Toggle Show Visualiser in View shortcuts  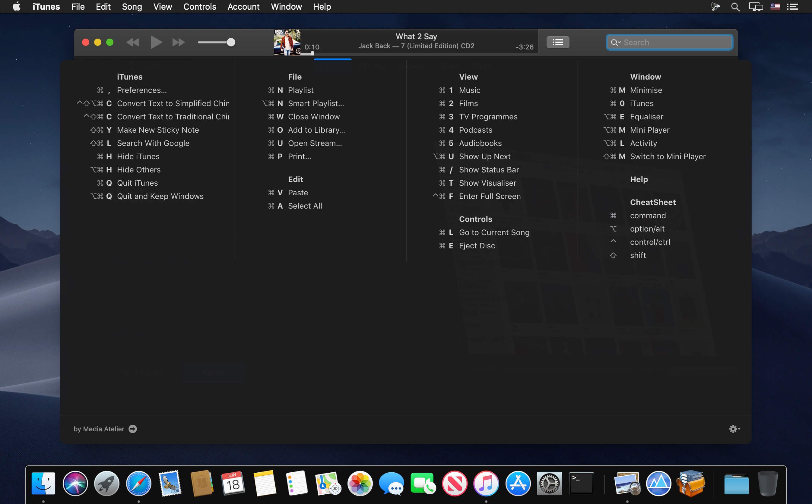(x=487, y=183)
